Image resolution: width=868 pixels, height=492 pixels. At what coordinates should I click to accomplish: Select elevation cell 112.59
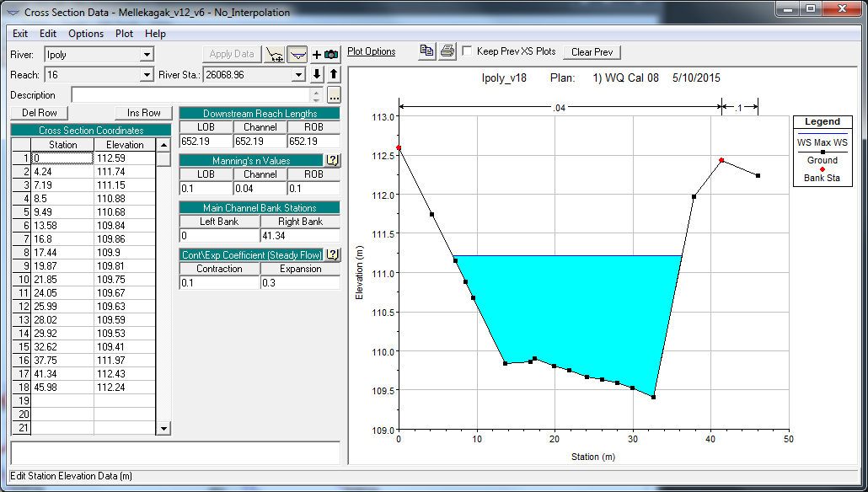click(125, 158)
